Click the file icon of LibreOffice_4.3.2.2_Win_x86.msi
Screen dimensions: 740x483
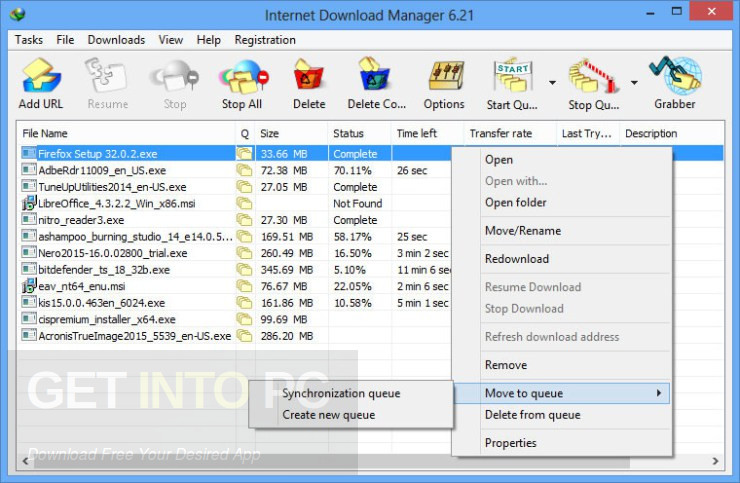tap(29, 203)
